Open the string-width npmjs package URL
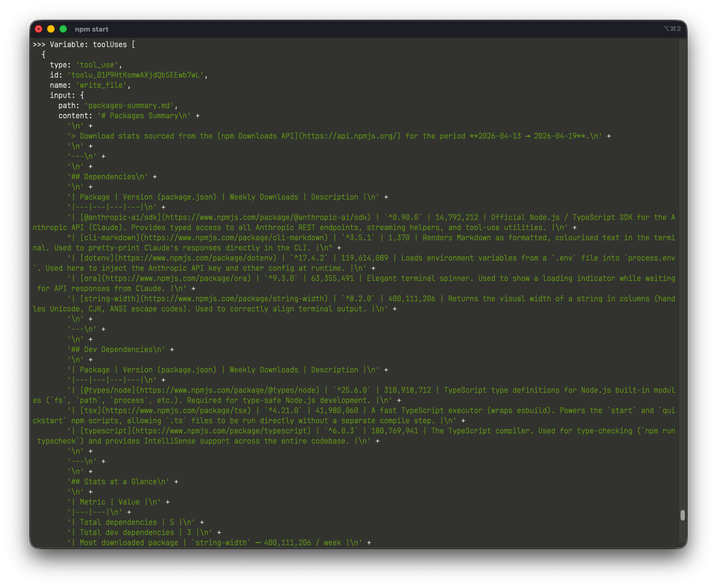This screenshot has width=717, height=588. pyautogui.click(x=234, y=299)
